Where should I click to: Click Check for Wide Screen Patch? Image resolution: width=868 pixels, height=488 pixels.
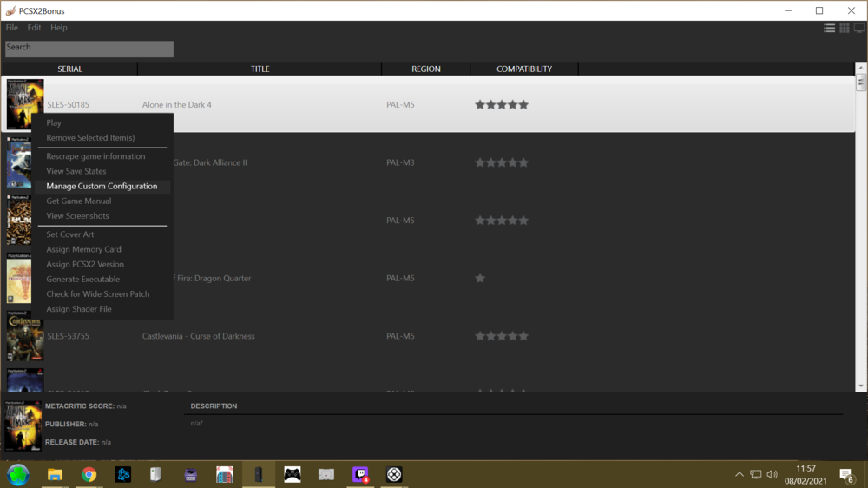point(97,294)
